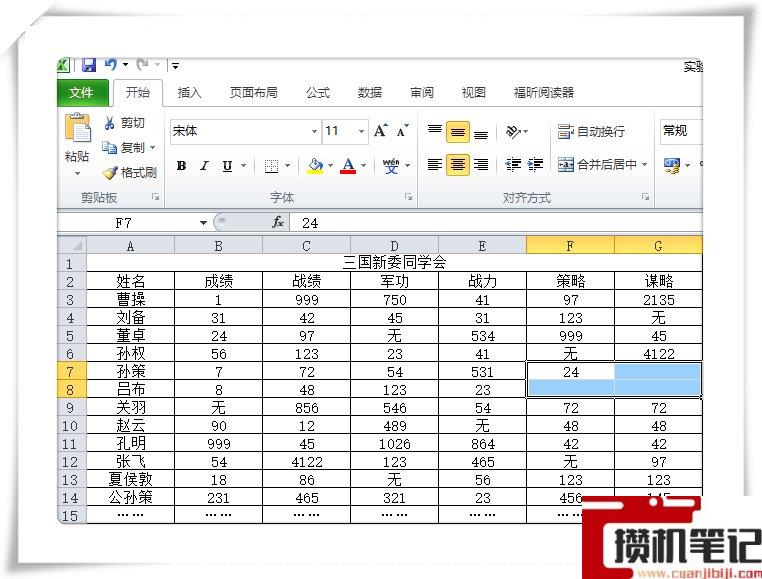
Task: Click the title cell 三国新委同学会
Action: 394,263
